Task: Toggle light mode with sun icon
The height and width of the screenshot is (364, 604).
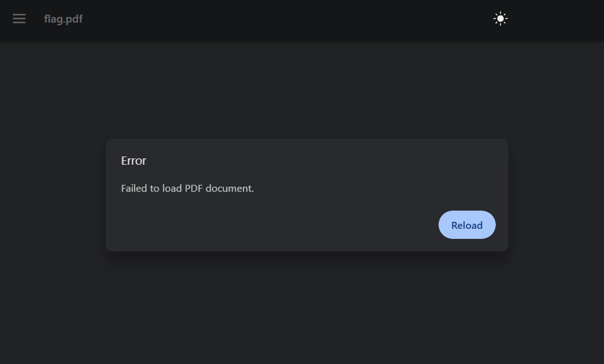Action: point(500,18)
